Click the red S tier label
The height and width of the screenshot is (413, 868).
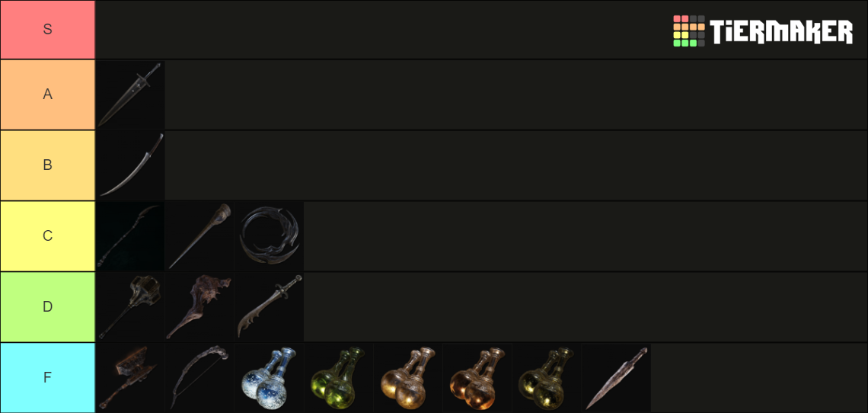(x=48, y=30)
